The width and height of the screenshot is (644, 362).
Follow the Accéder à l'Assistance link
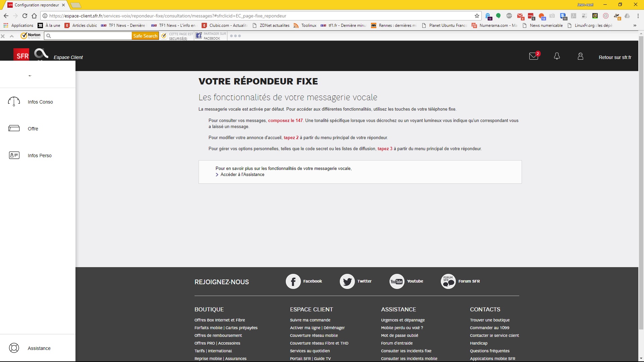click(x=242, y=175)
